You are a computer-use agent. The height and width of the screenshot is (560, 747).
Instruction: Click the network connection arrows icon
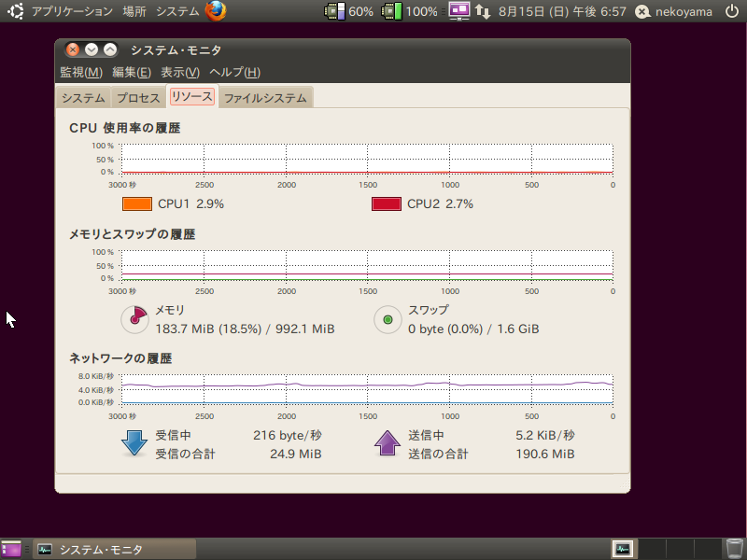tap(483, 11)
